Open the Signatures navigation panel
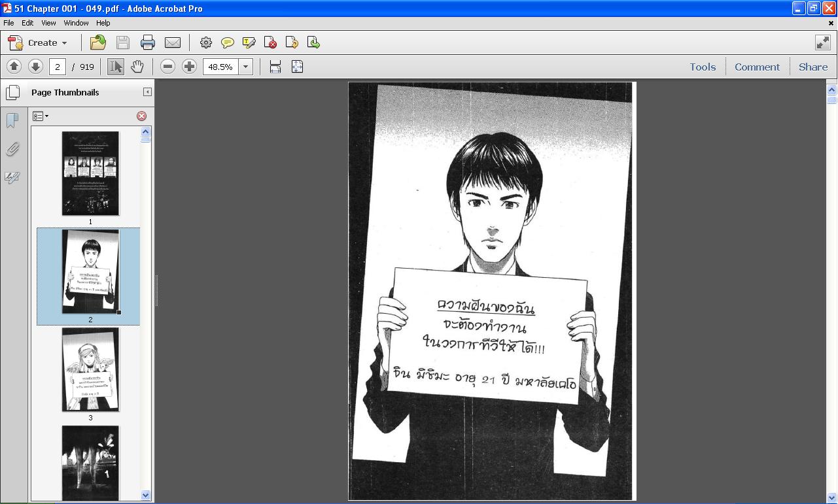 pyautogui.click(x=12, y=177)
